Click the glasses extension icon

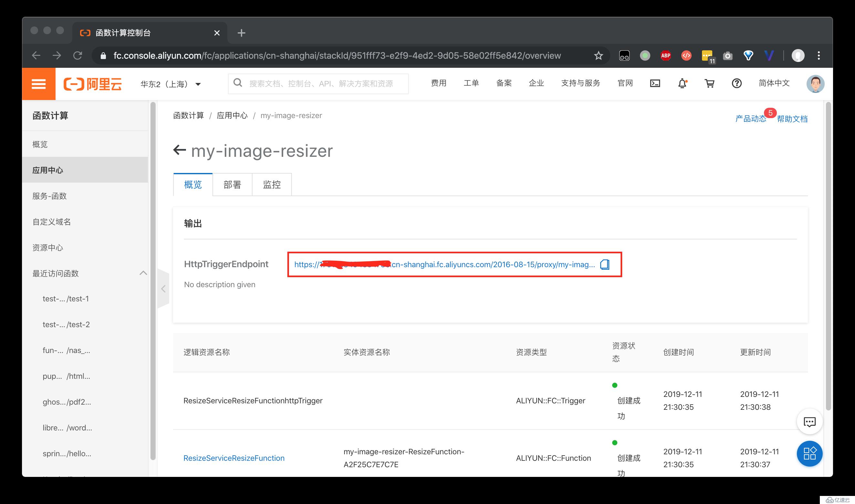624,55
